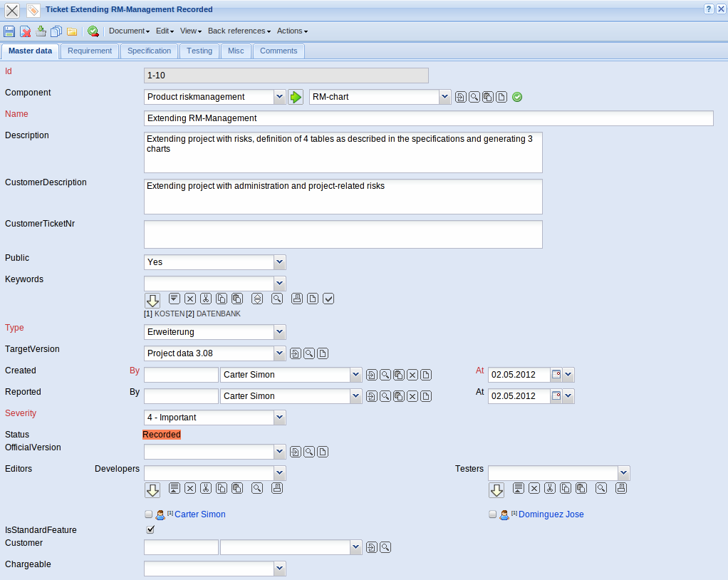Click the delete icon with red X
Image resolution: width=728 pixels, height=580 pixels.
click(x=25, y=31)
